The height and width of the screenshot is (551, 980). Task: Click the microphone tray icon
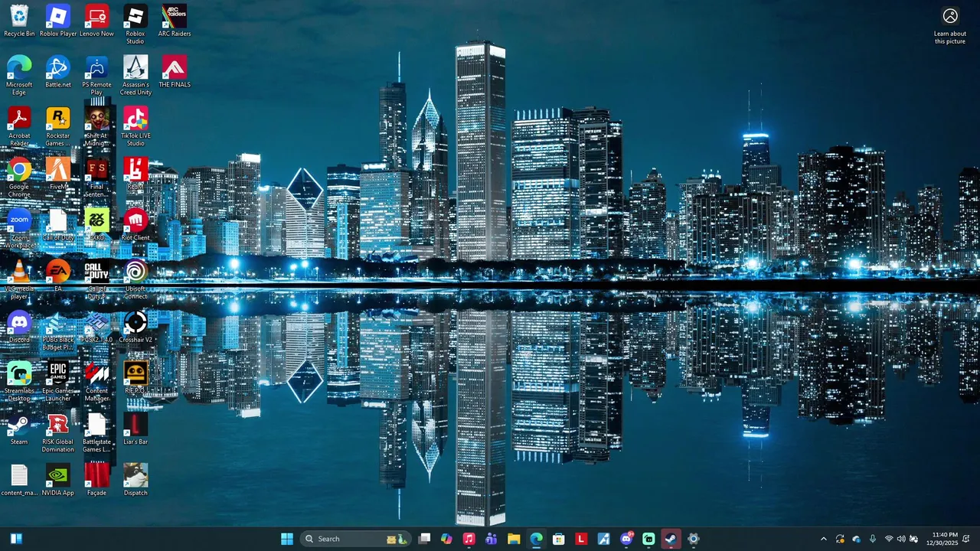[873, 539]
